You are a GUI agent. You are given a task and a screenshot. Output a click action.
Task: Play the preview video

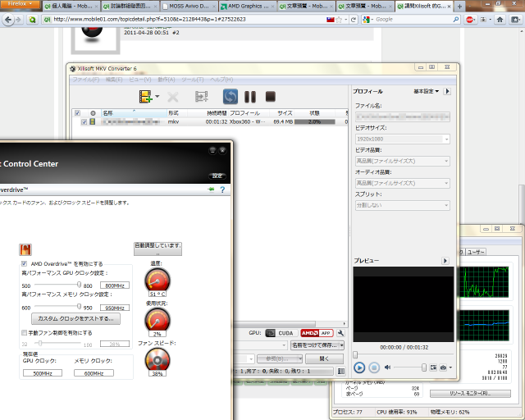pyautogui.click(x=359, y=367)
